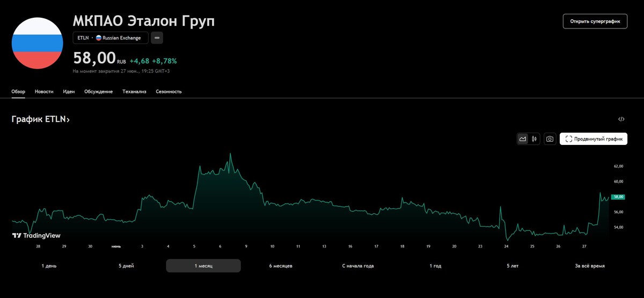Click the chart peak near June 6
This screenshot has width=644, height=298.
231,154
